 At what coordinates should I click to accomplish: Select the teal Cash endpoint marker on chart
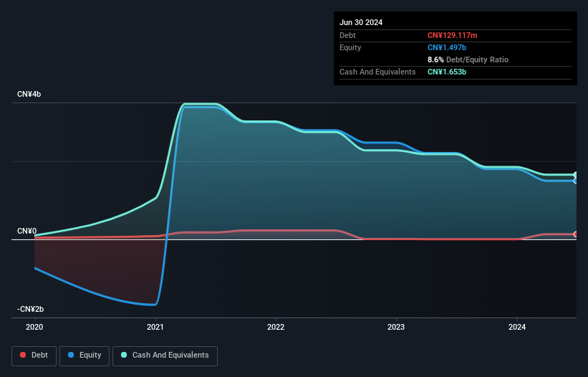click(576, 175)
